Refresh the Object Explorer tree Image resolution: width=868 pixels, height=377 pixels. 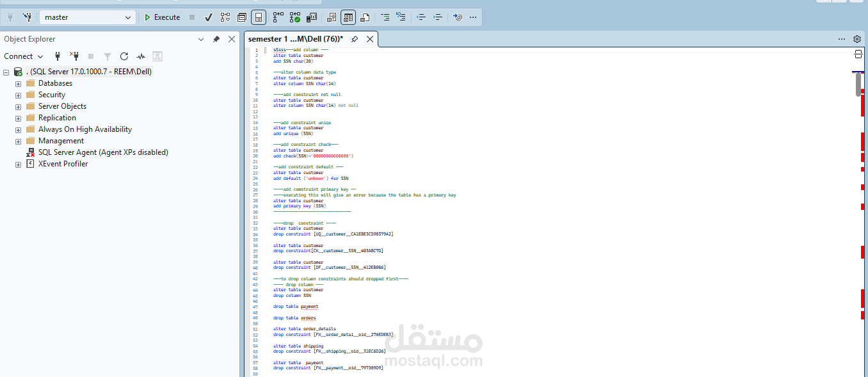point(124,56)
